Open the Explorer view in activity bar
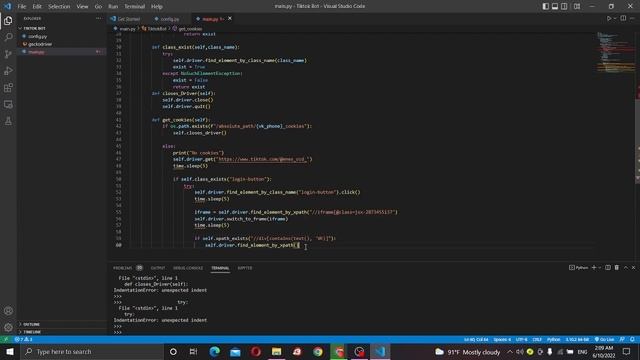This screenshot has height=360, width=640. [8, 20]
